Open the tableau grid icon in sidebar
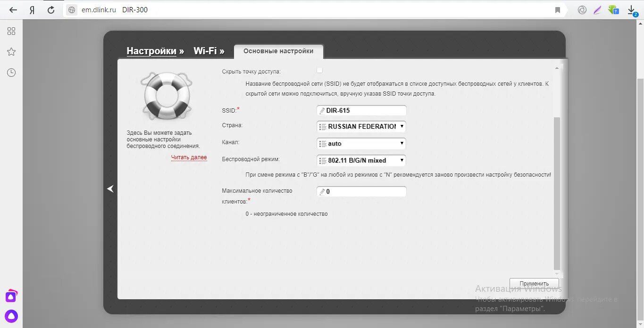Image resolution: width=644 pixels, height=328 pixels. [11, 31]
